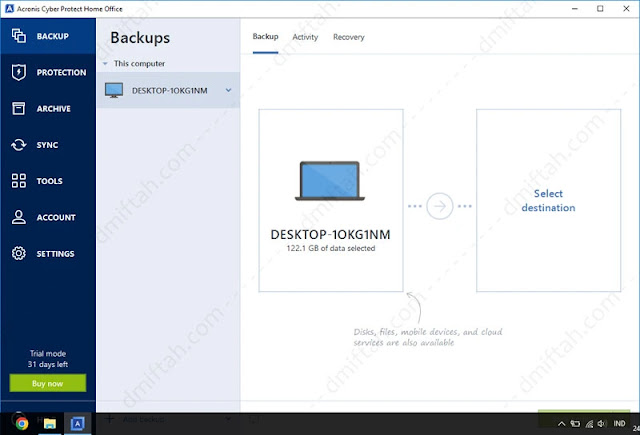This screenshot has width=640, height=435.
Task: Open File Explorer from the taskbar
Action: [x=50, y=424]
